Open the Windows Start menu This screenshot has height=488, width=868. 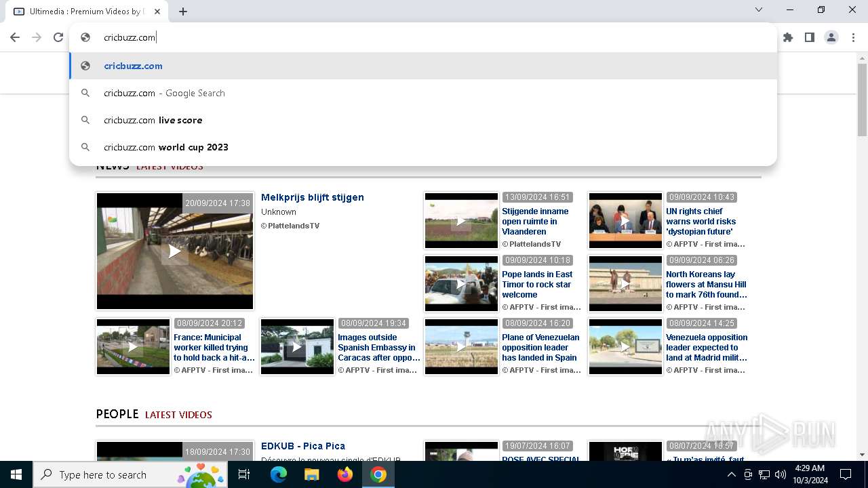click(16, 474)
